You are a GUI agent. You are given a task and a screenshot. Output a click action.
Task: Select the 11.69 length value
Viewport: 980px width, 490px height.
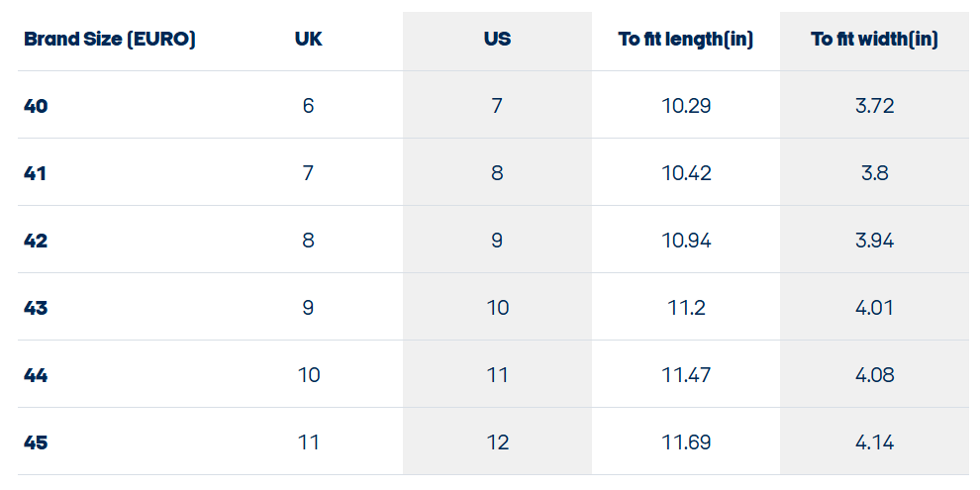click(686, 442)
